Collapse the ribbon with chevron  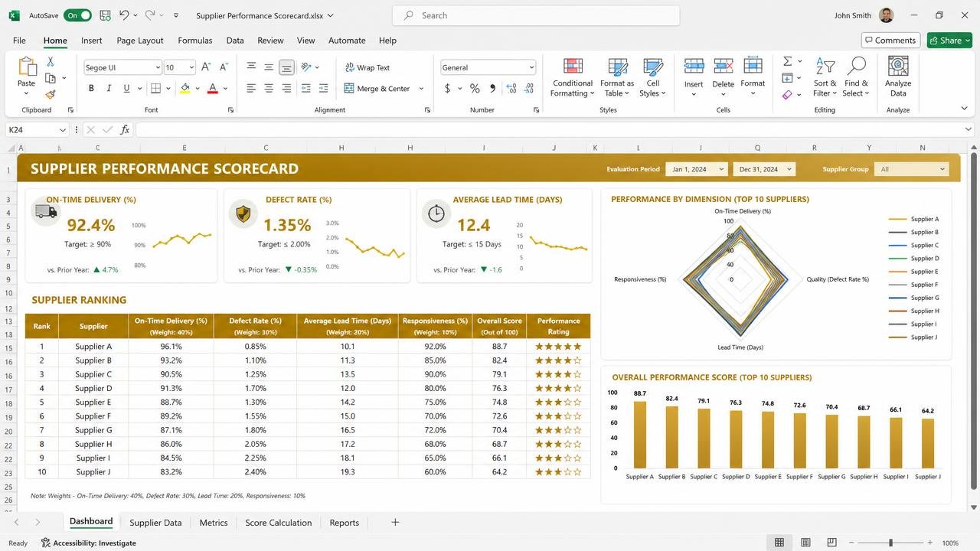pos(964,109)
